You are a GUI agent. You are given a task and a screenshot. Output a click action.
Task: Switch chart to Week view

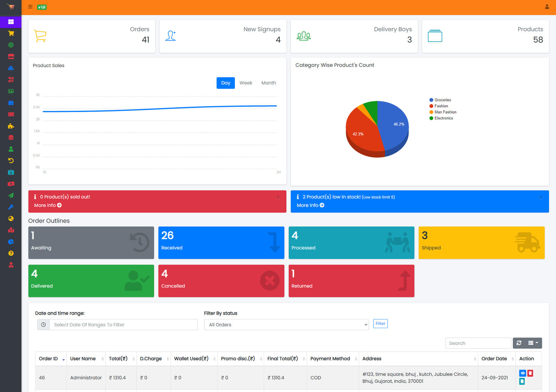246,83
